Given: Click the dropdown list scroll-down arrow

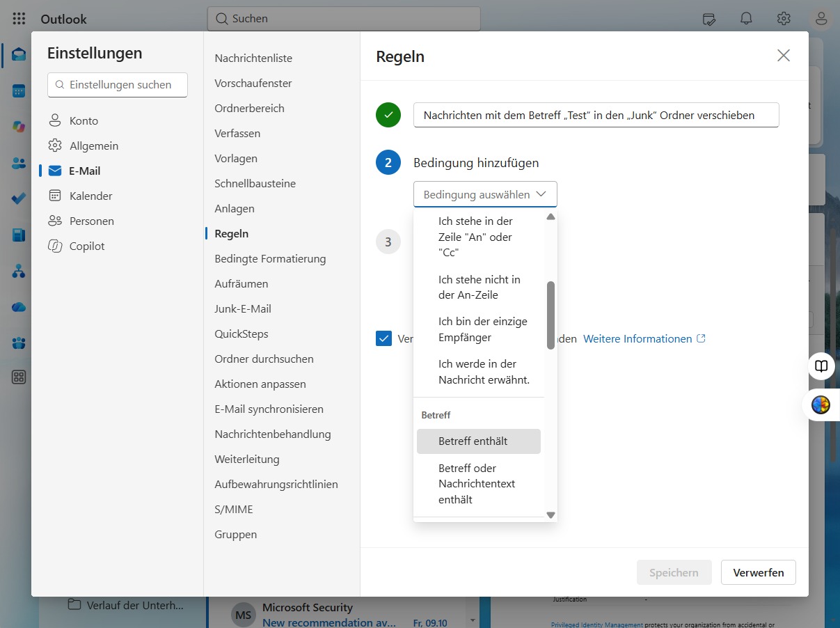Looking at the screenshot, I should pyautogui.click(x=550, y=515).
